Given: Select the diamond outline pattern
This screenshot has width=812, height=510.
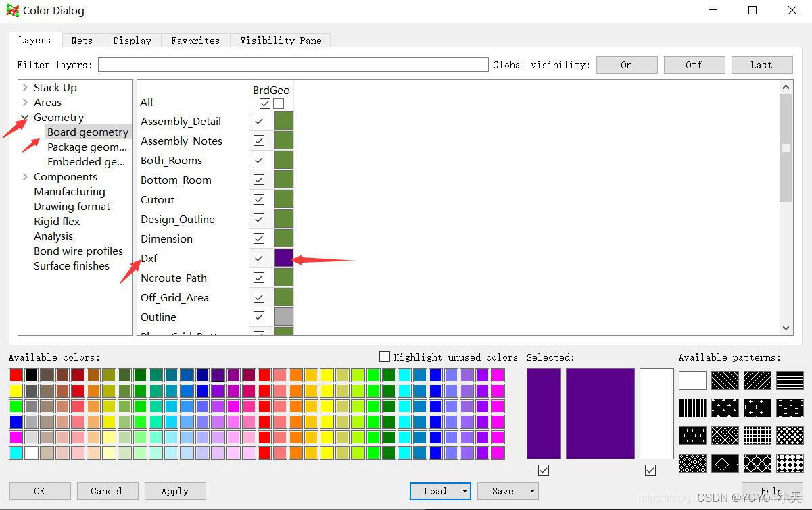Looking at the screenshot, I should click(x=725, y=463).
